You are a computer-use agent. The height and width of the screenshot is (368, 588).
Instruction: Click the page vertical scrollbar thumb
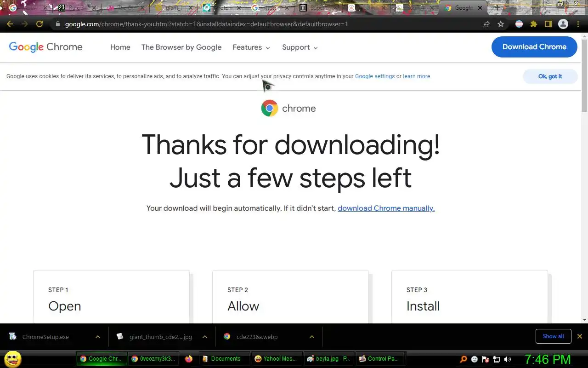point(584,76)
